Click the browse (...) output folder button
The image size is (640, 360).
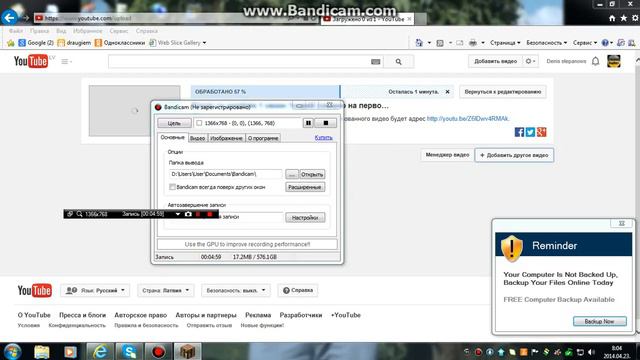(291, 174)
